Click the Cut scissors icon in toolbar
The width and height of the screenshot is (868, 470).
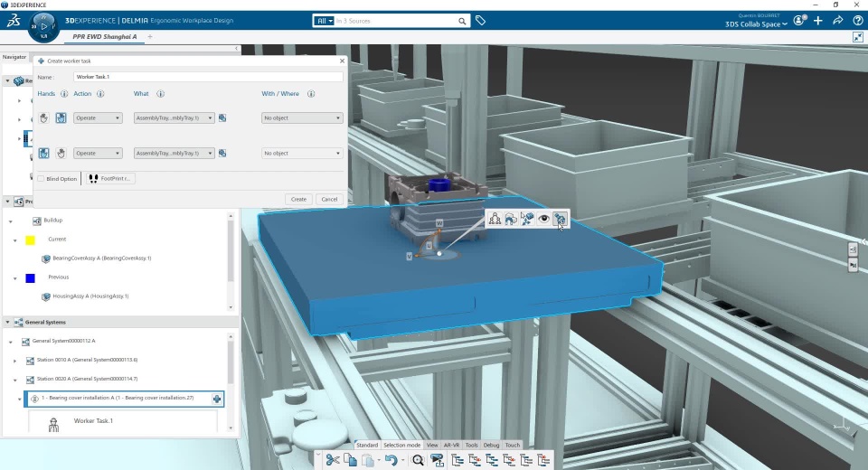(x=333, y=460)
